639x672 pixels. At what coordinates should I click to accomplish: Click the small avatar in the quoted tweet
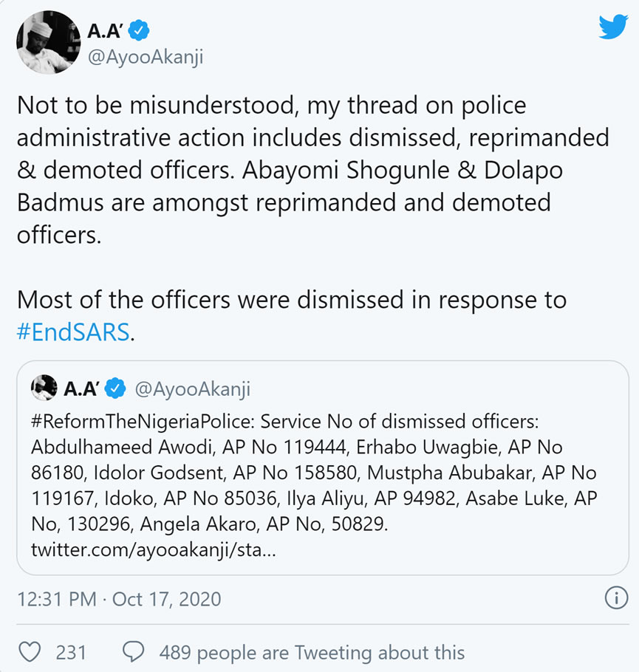point(44,388)
